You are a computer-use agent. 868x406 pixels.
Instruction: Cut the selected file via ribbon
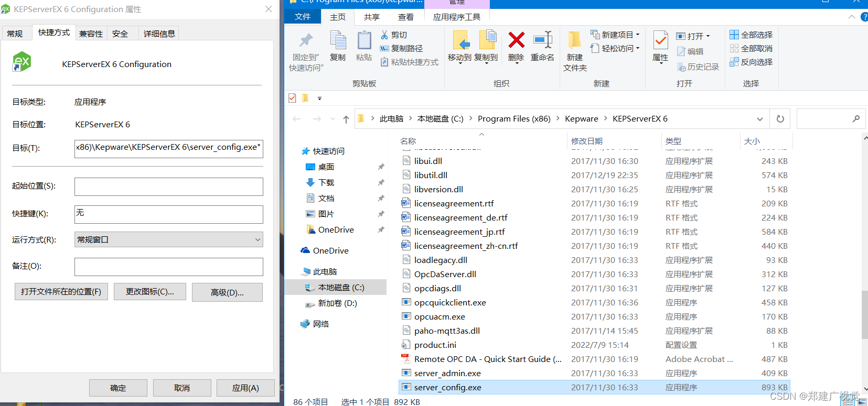coord(394,35)
